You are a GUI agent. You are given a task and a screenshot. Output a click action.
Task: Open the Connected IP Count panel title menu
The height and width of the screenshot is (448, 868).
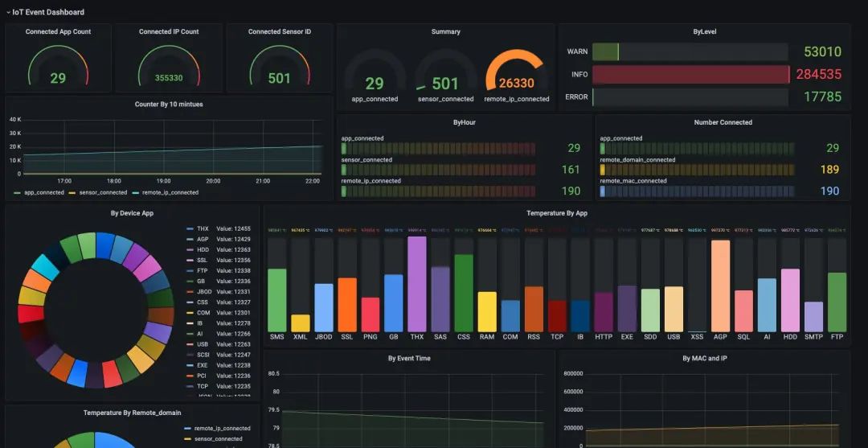point(169,31)
